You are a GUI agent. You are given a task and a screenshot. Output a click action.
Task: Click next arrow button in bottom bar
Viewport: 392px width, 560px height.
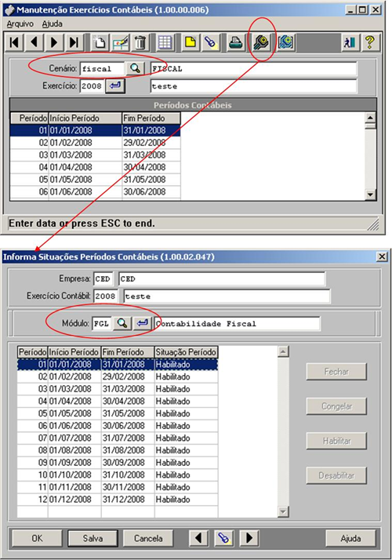coord(249,538)
